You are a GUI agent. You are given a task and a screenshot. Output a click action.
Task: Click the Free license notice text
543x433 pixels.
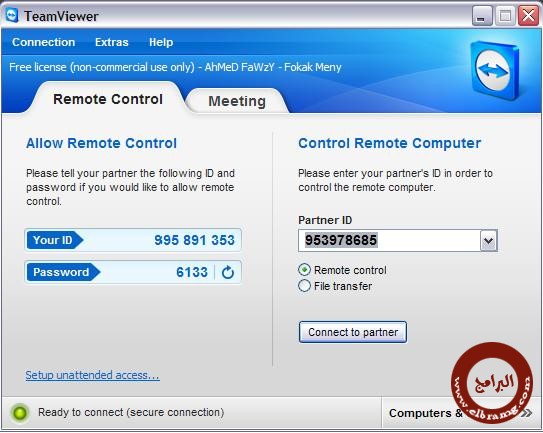pos(175,67)
